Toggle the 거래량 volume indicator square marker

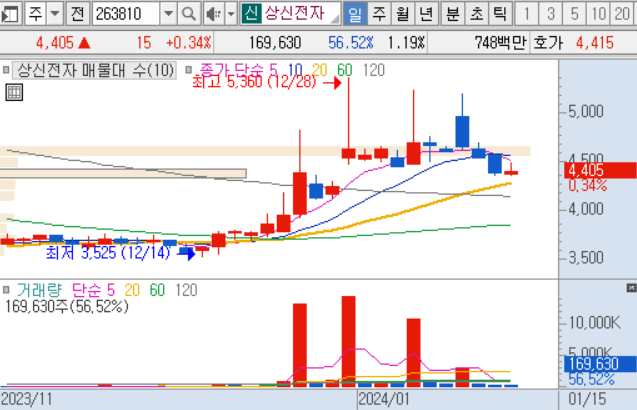pyautogui.click(x=6, y=290)
